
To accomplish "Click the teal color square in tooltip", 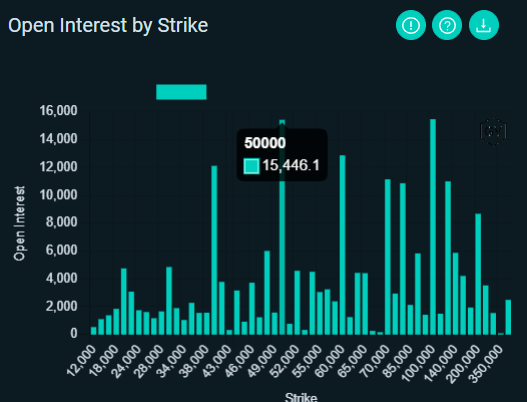I will click(x=251, y=166).
